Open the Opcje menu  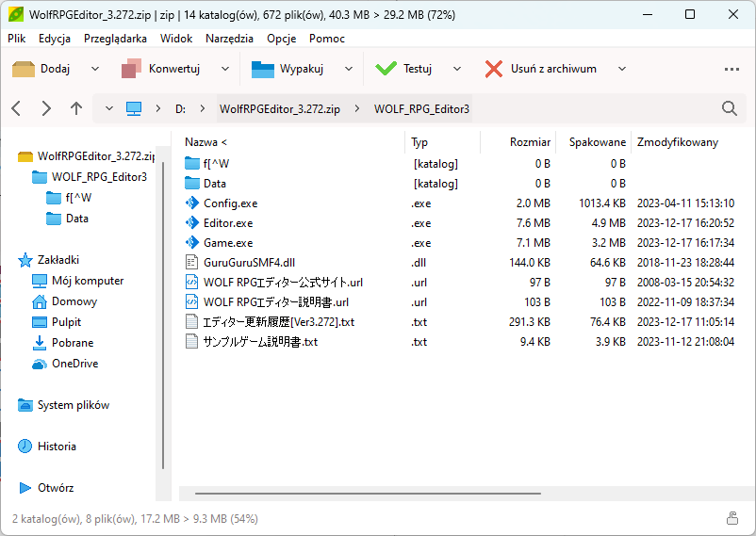282,39
